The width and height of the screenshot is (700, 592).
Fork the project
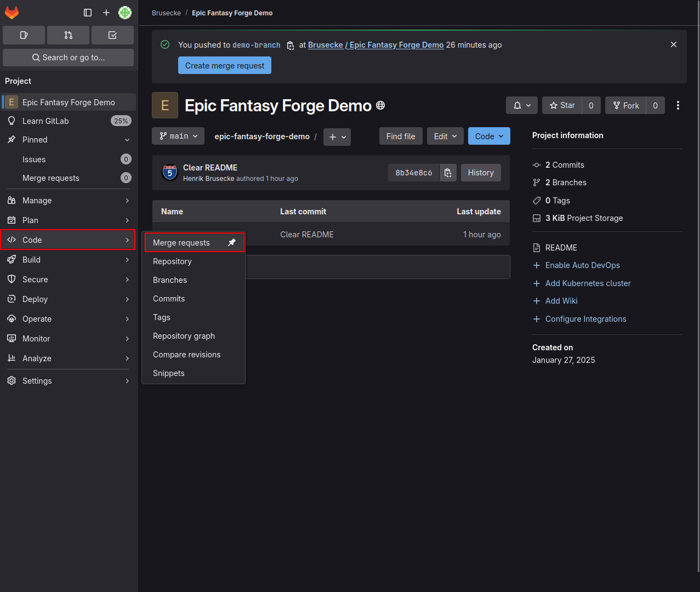click(x=625, y=105)
